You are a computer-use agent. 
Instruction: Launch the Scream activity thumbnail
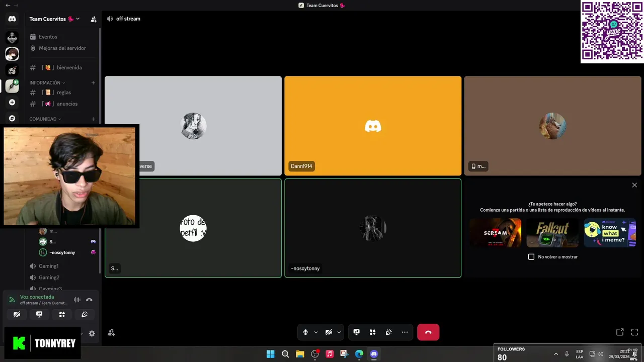click(495, 233)
